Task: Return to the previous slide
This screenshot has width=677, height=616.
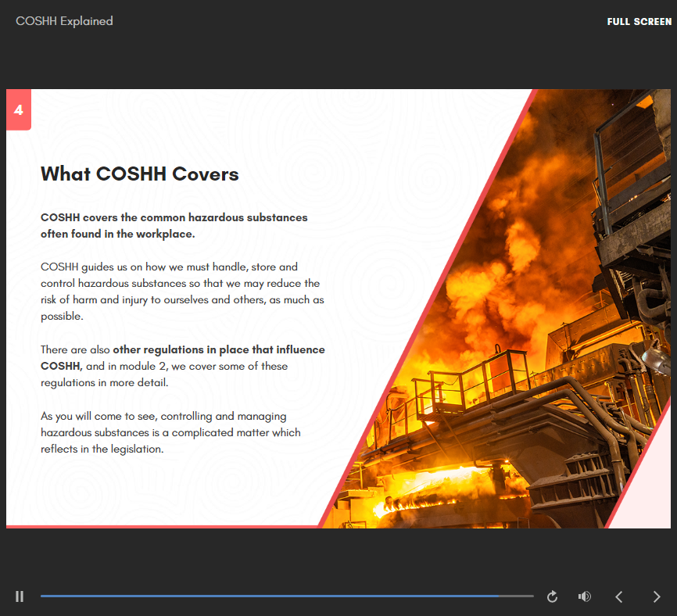Action: [618, 596]
